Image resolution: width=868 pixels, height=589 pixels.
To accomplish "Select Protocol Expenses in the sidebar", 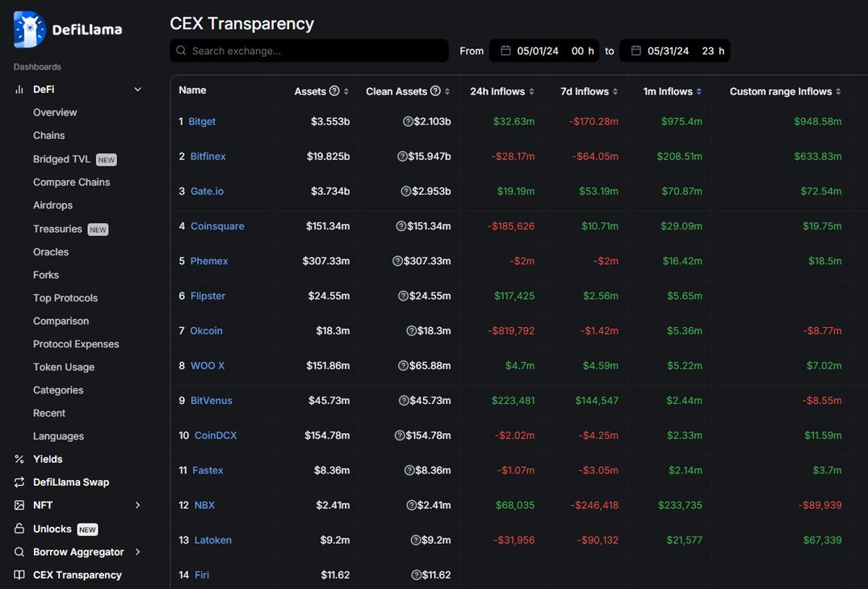I will click(x=76, y=343).
